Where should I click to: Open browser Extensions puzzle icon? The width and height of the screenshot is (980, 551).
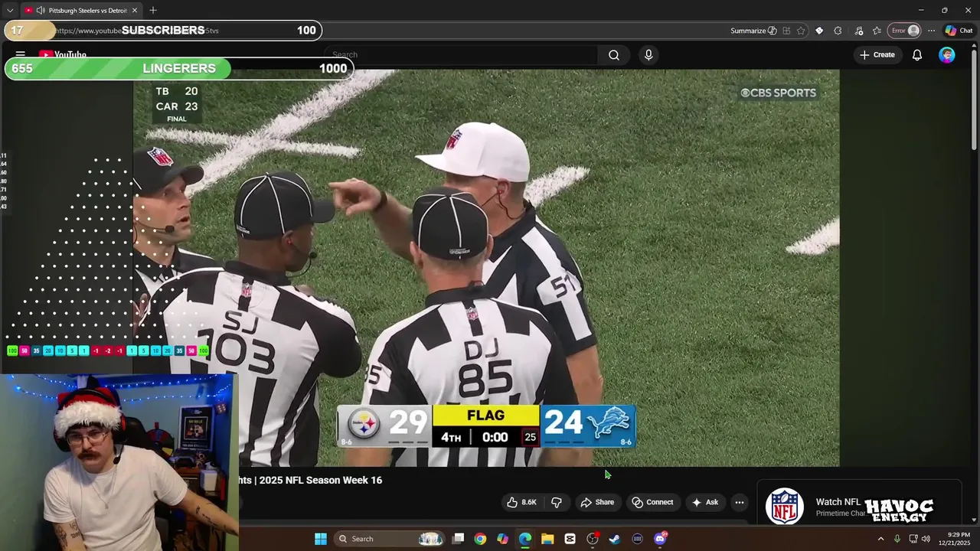[x=838, y=31]
